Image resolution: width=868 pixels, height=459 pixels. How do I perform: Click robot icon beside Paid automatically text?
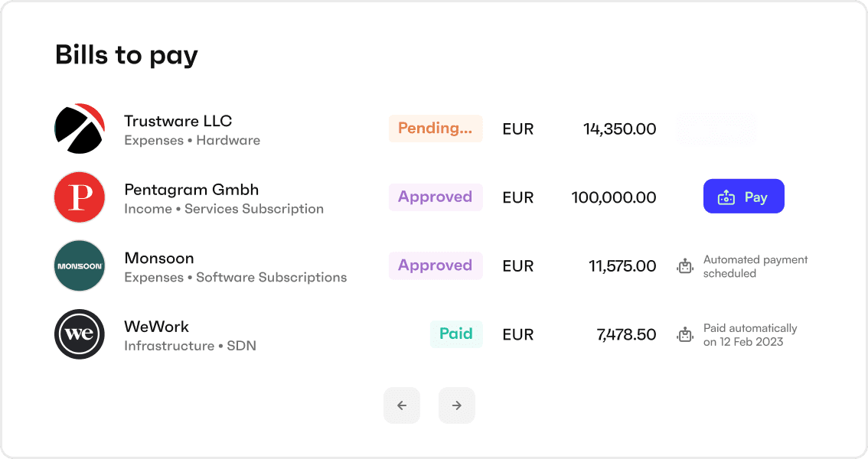(x=685, y=334)
